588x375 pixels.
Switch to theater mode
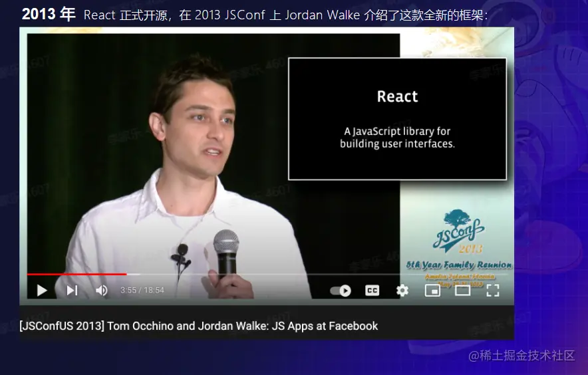click(x=462, y=291)
